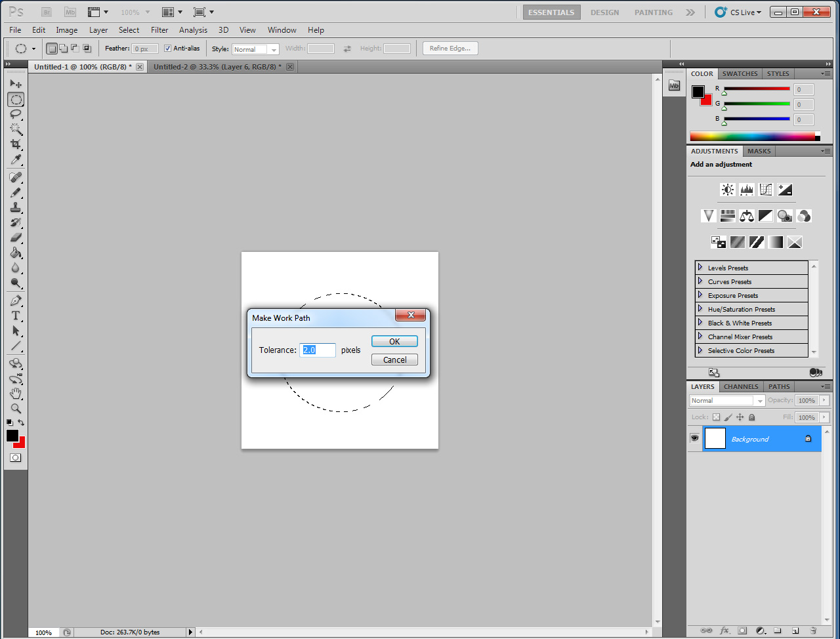Select the Lasso tool
The image size is (840, 639).
pyautogui.click(x=16, y=114)
